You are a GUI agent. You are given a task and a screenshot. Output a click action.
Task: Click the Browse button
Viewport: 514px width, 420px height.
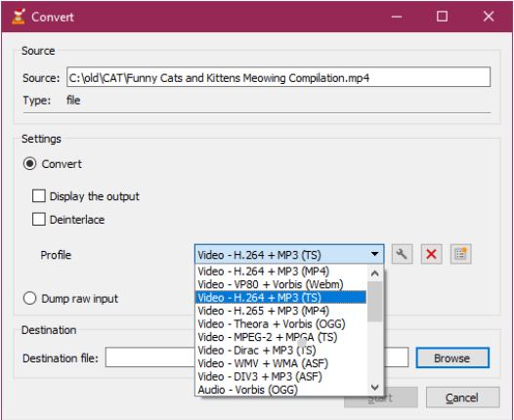(452, 357)
